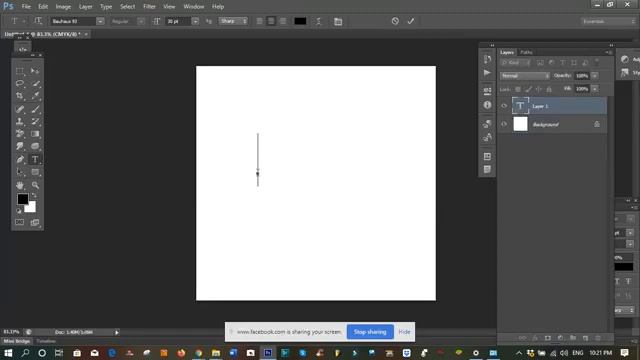The height and width of the screenshot is (360, 640).
Task: Select the Path Selection tool
Action: point(20,172)
